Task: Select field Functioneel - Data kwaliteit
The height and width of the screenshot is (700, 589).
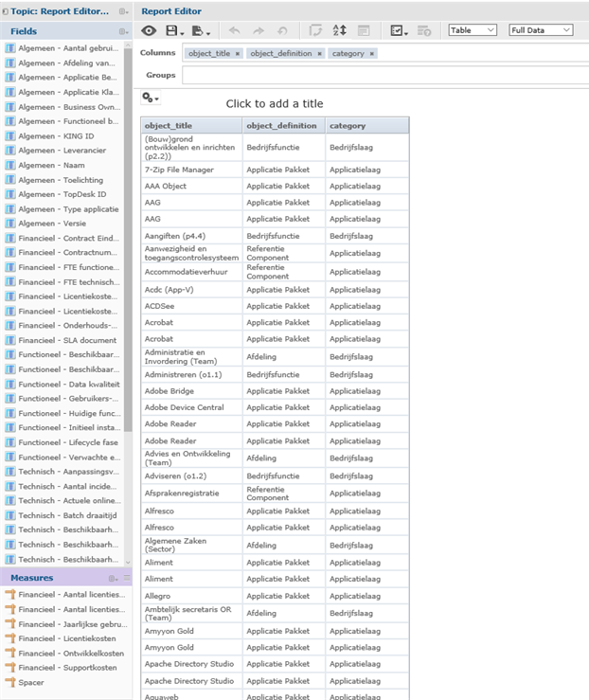Action: click(69, 384)
